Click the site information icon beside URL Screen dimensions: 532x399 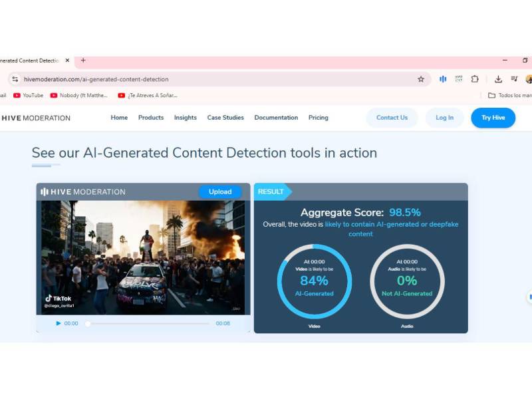point(15,79)
